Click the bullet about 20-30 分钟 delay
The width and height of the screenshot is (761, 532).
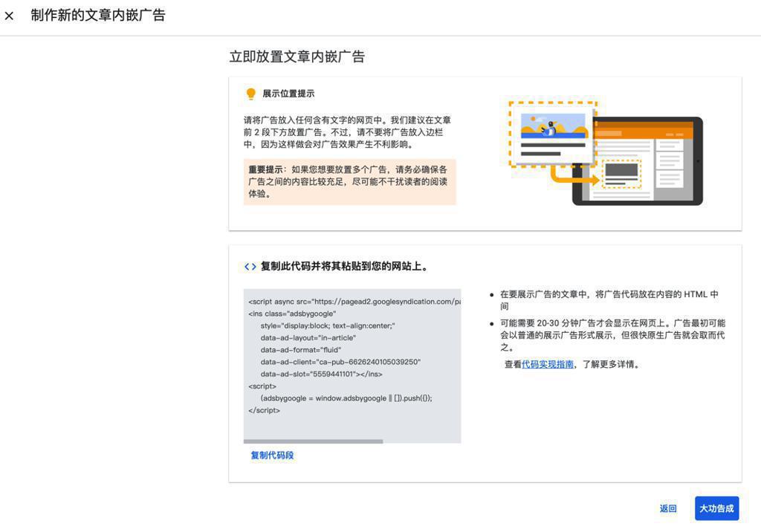click(x=612, y=335)
